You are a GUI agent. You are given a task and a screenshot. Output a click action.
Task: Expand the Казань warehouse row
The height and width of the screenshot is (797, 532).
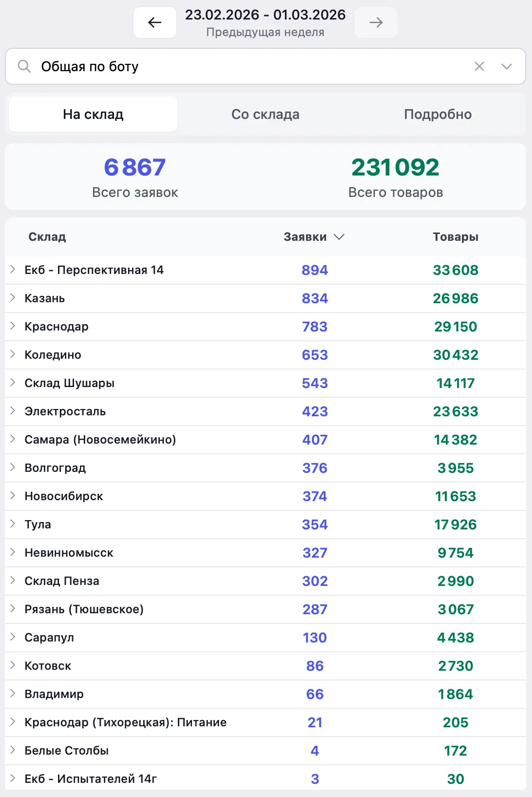click(x=13, y=298)
